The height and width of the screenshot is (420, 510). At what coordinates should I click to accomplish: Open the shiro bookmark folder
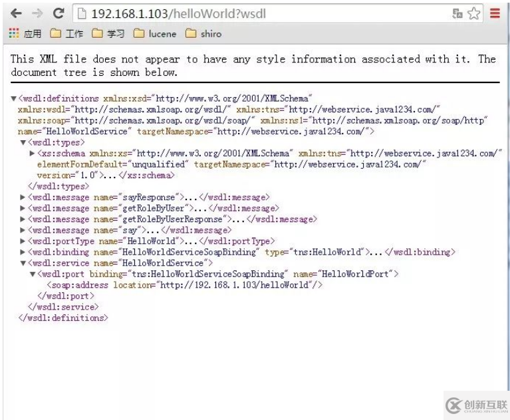203,33
